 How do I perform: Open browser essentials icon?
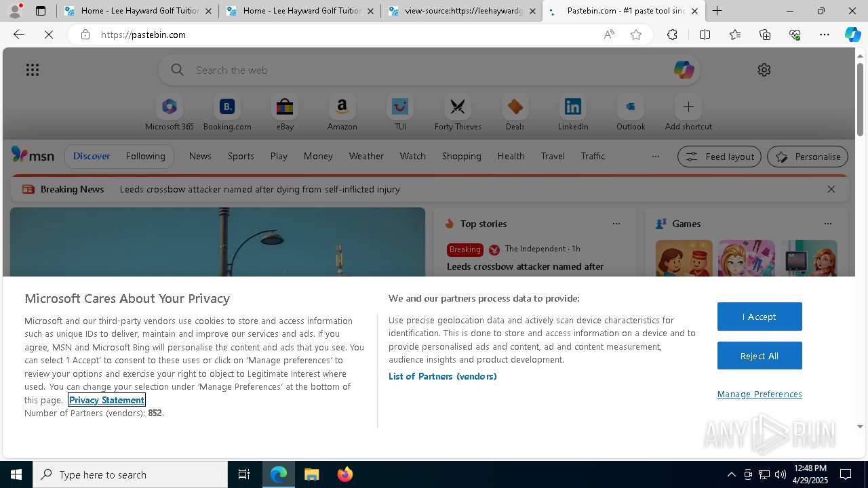[x=795, y=35]
